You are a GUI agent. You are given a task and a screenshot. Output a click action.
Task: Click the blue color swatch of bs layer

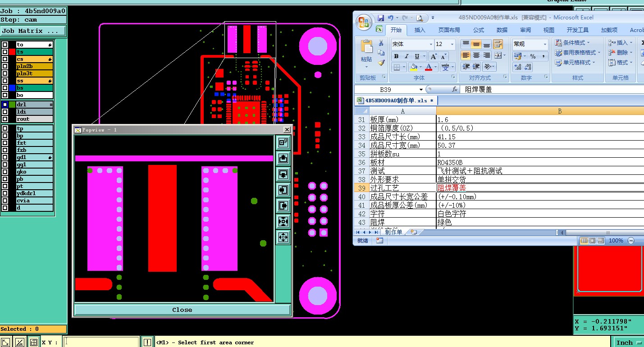point(12,88)
